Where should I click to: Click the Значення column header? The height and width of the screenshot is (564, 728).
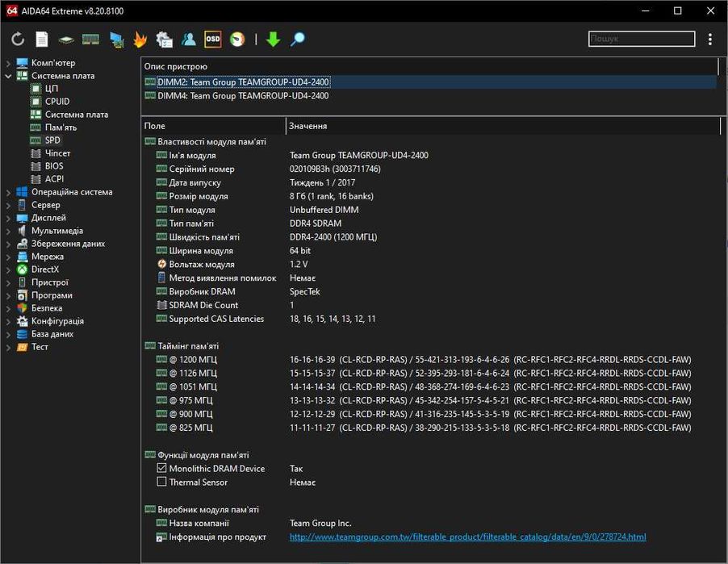308,126
